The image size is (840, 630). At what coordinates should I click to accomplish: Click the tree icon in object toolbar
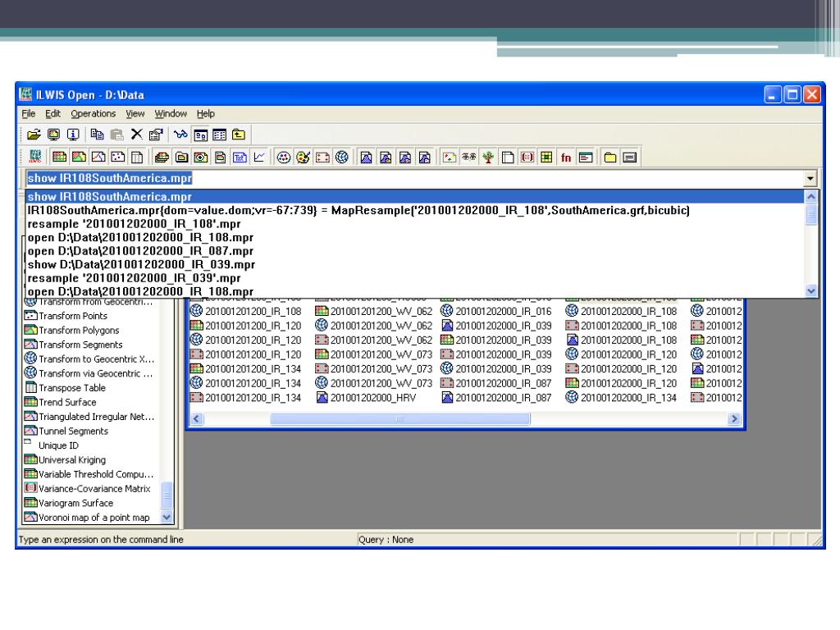point(488,156)
